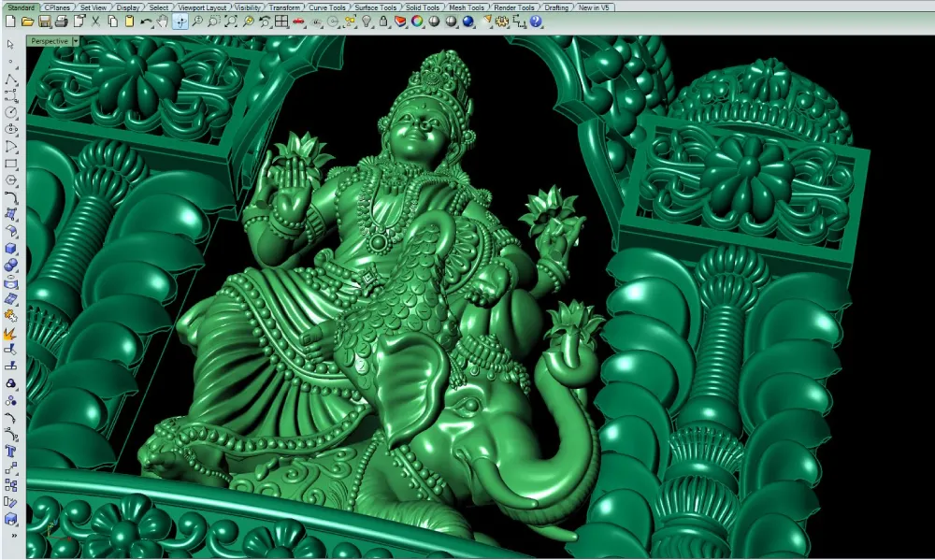The height and width of the screenshot is (560, 935).
Task: Open the Transform tab
Action: (284, 7)
